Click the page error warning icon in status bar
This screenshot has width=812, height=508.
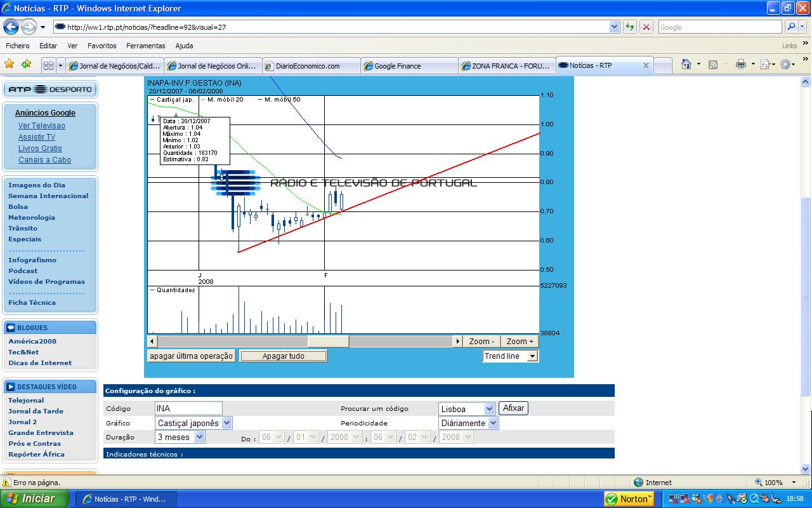pos(7,483)
